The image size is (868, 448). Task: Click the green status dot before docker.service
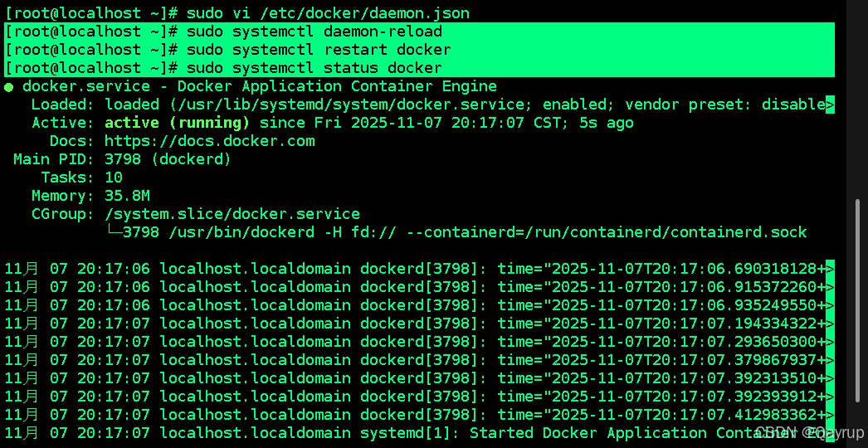click(x=8, y=87)
